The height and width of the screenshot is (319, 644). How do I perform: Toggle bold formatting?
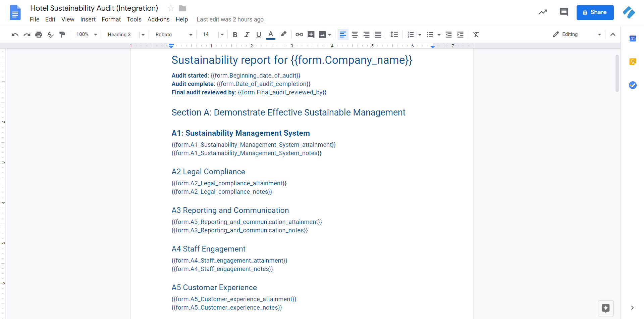[235, 34]
